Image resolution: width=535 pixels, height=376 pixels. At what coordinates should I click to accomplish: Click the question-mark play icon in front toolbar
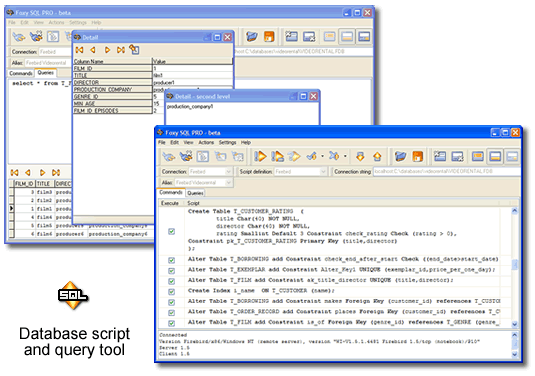click(294, 157)
